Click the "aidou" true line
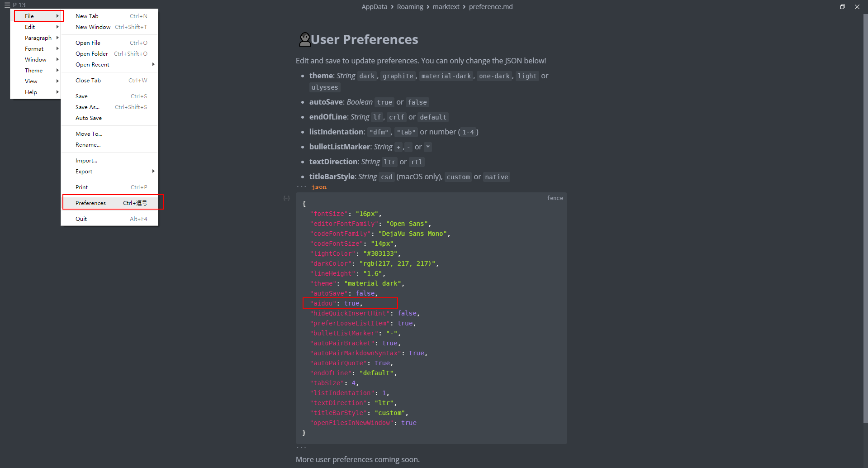Screen dimensions: 868x468 click(x=336, y=303)
